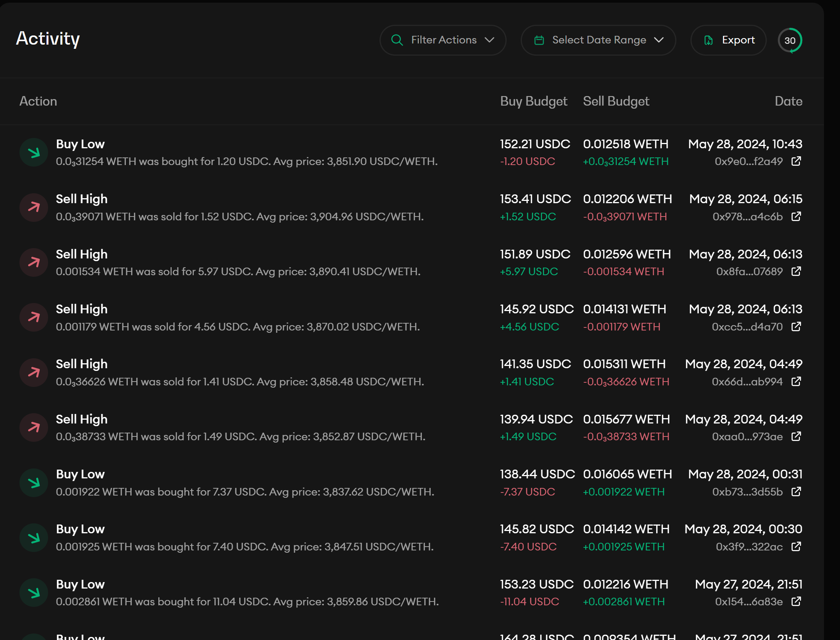The height and width of the screenshot is (640, 840).
Task: Click the Filter Actions chevron arrow
Action: click(489, 40)
